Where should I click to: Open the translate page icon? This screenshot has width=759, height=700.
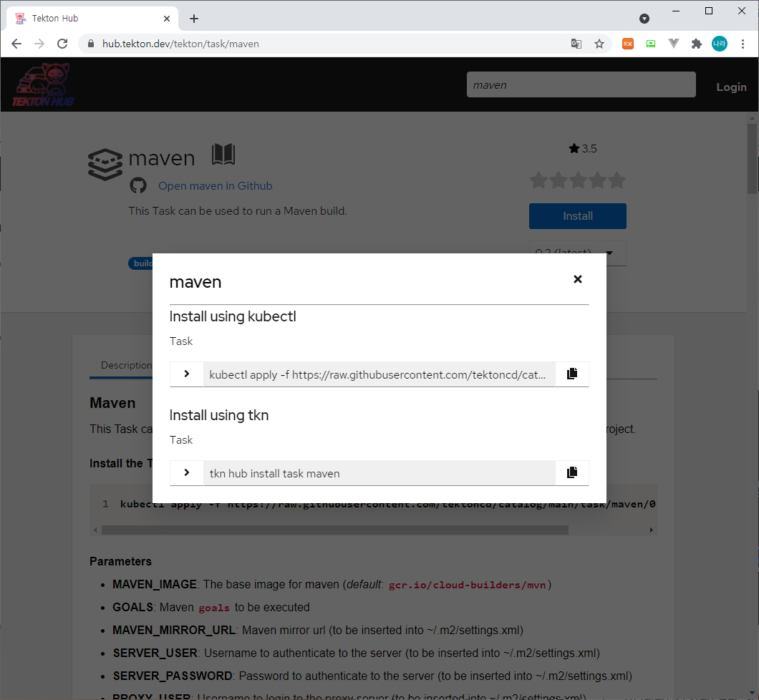576,44
